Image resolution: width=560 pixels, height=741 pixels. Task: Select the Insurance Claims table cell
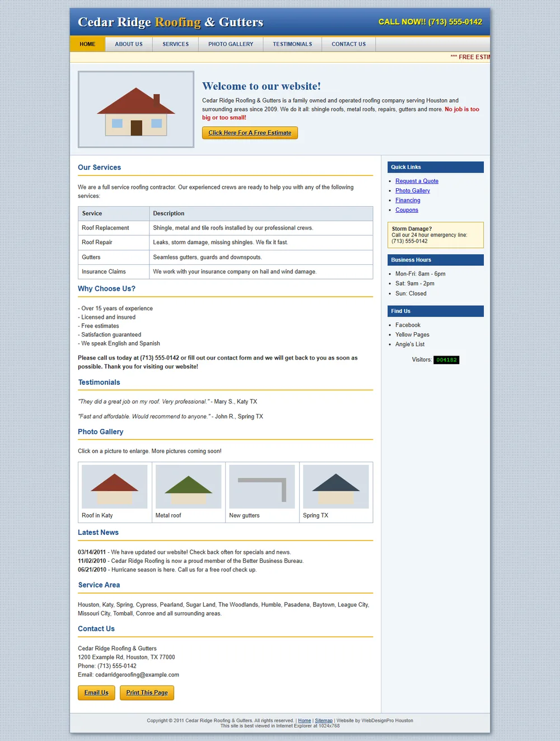point(114,272)
